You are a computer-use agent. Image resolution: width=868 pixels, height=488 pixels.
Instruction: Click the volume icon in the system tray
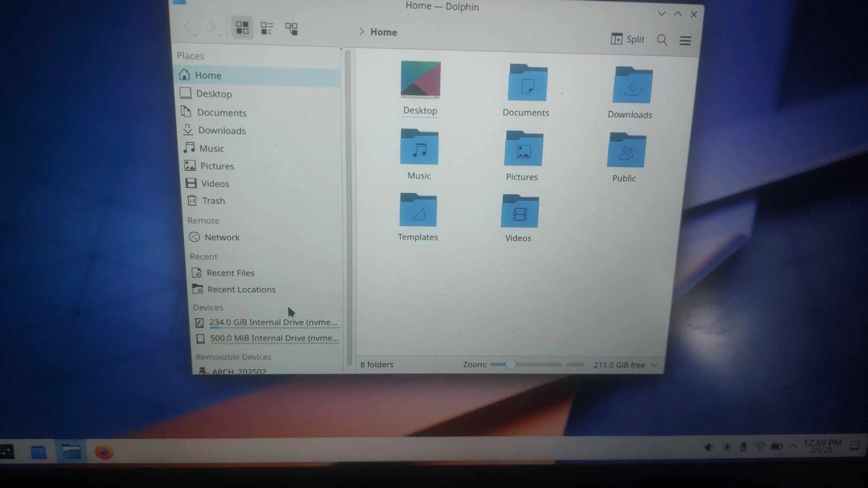tap(709, 446)
